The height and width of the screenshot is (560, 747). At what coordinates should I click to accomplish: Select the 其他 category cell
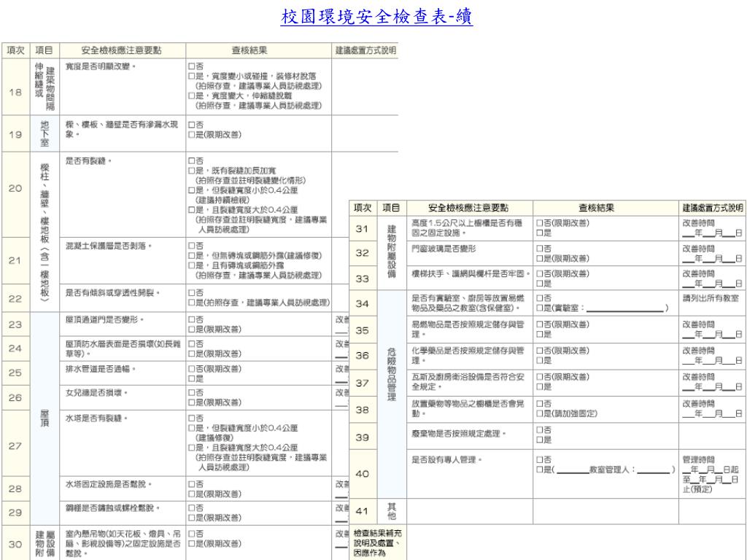(391, 511)
